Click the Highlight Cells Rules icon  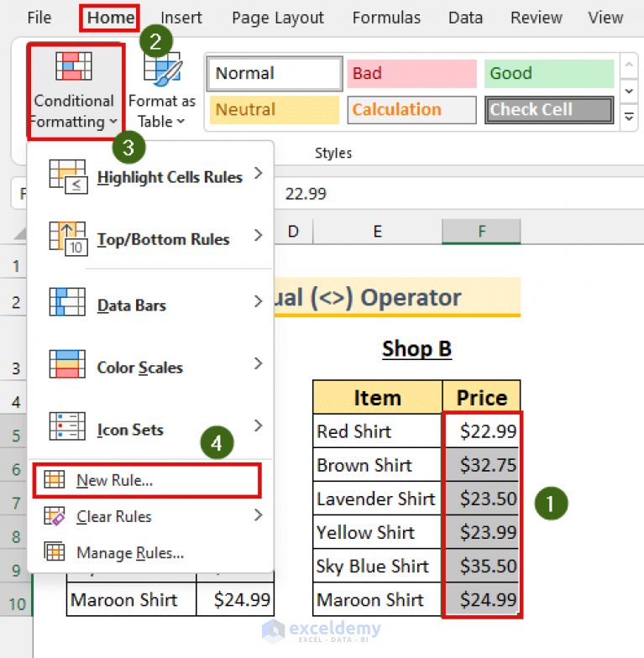tap(68, 176)
